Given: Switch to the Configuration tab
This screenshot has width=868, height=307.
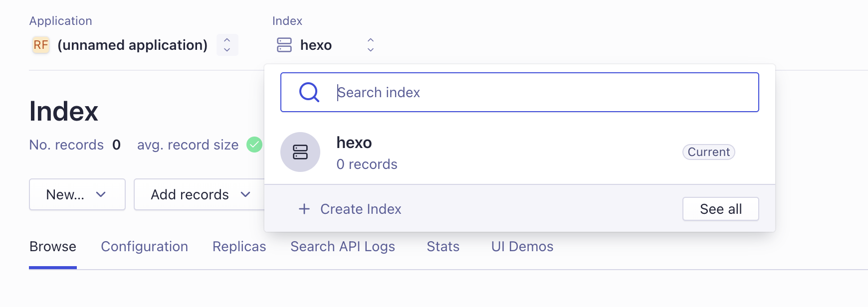Looking at the screenshot, I should pyautogui.click(x=144, y=246).
